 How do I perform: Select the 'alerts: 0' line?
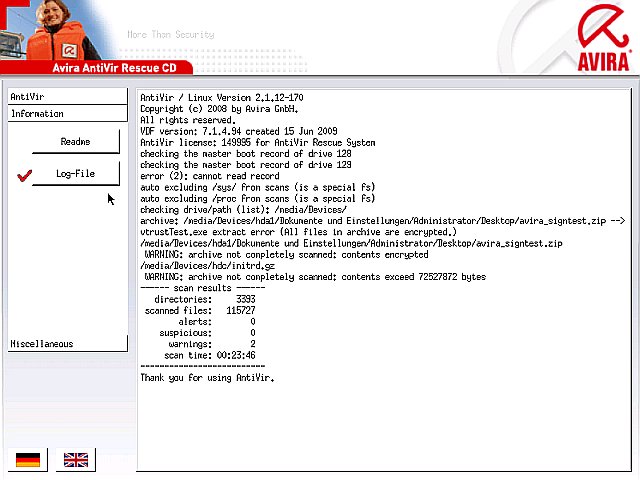[x=217, y=322]
